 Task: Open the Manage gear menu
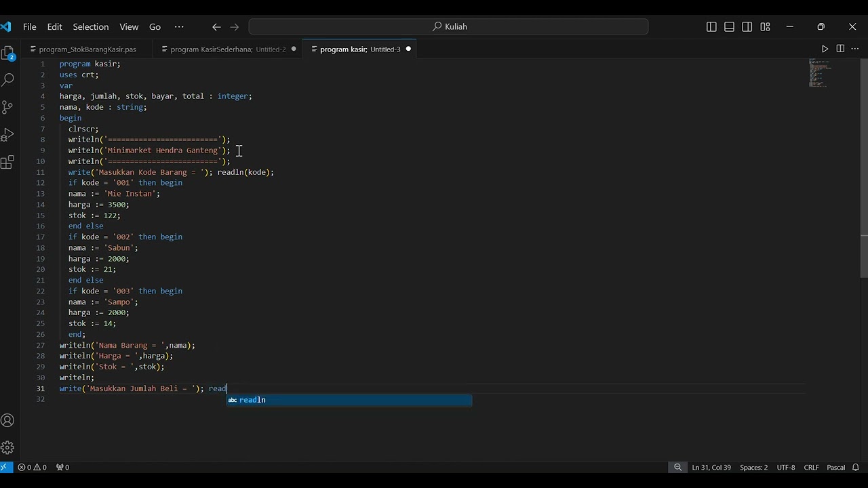point(8,448)
